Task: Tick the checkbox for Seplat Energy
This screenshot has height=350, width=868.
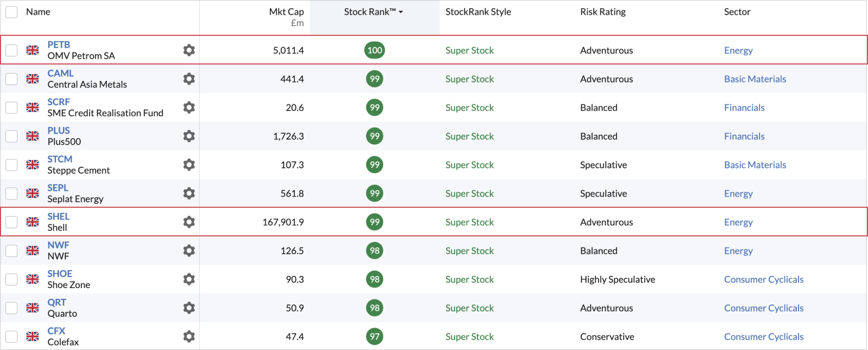Action: (x=11, y=193)
